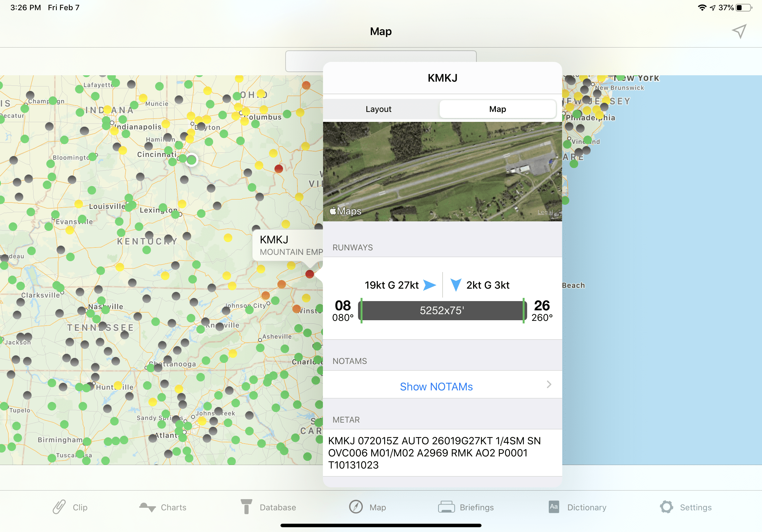Tap the satellite image of the KMKJ airport
This screenshot has height=532, width=762.
point(442,172)
